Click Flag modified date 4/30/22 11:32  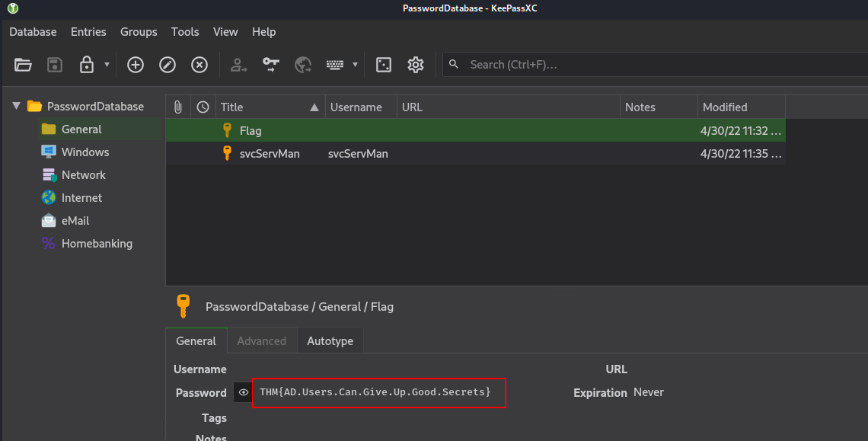click(x=741, y=131)
